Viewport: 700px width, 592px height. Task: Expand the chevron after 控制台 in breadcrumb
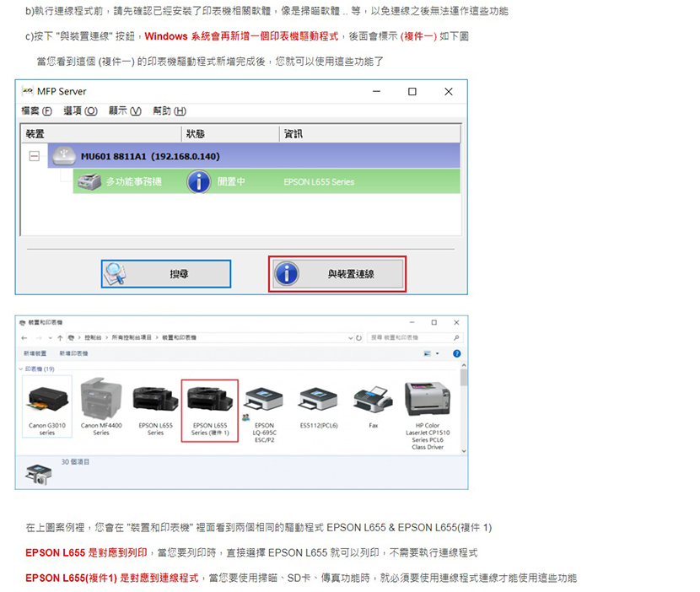point(107,338)
